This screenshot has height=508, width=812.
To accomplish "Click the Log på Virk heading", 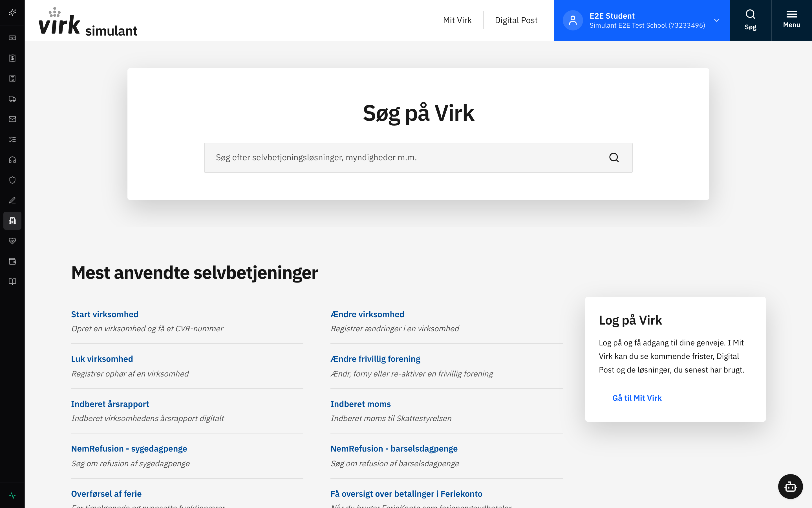I will (630, 320).
